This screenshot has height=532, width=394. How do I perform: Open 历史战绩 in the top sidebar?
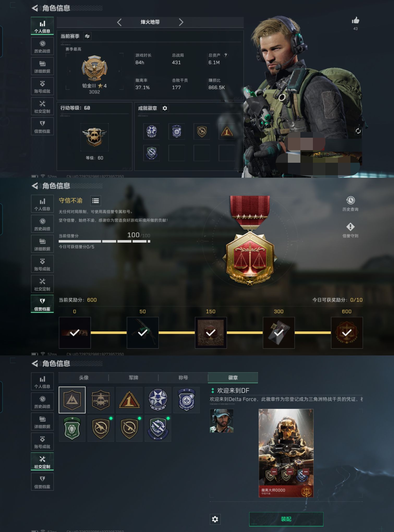pyautogui.click(x=42, y=46)
